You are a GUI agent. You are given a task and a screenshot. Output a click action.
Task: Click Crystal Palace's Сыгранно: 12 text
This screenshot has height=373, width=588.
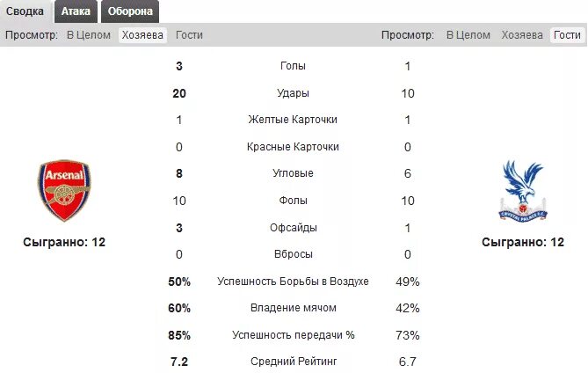tap(523, 242)
